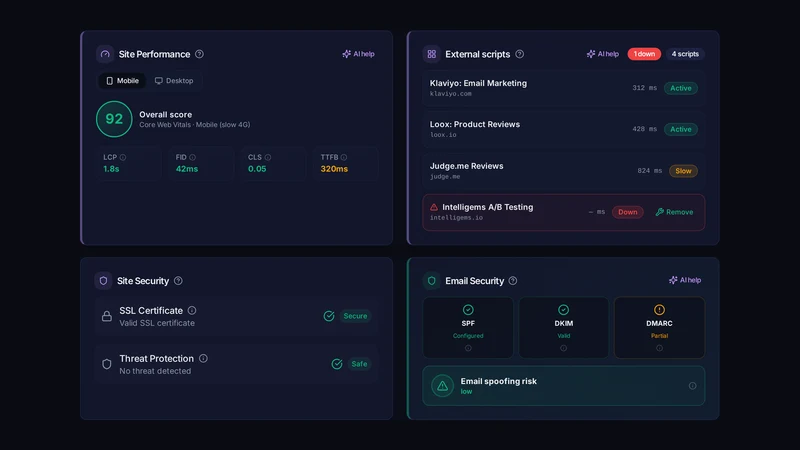Click AI help in Email Security card
This screenshot has width=800, height=450.
click(x=685, y=280)
